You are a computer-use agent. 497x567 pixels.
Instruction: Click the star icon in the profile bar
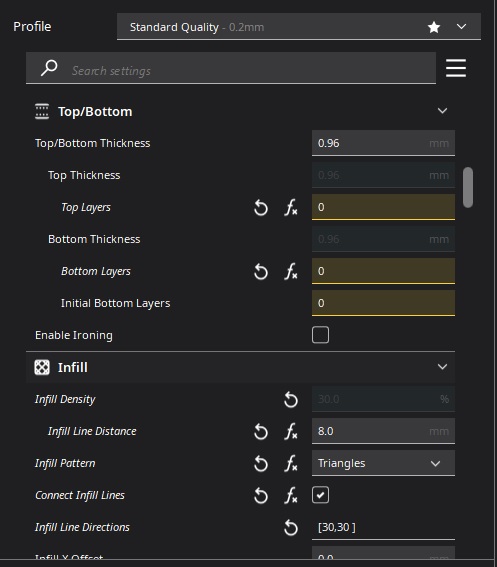(x=434, y=27)
